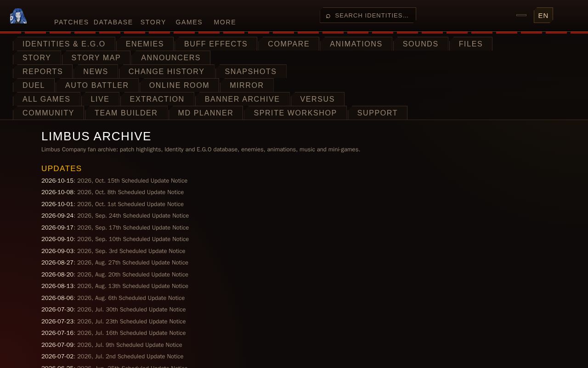Click the Limbus Archive page heading
Image resolution: width=588 pixels, height=368 pixels.
pos(96,136)
